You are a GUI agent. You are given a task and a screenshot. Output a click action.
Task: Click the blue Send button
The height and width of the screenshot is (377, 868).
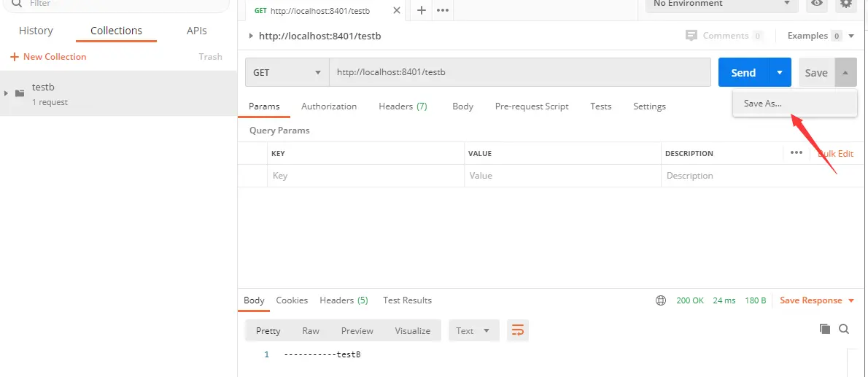[743, 72]
